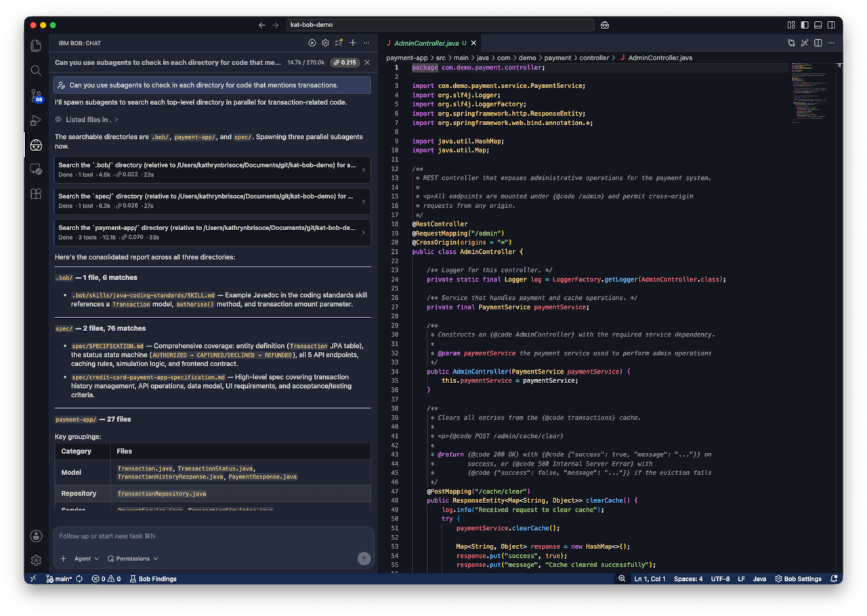
Task: Open Bob Settings in status bar
Action: coord(798,579)
